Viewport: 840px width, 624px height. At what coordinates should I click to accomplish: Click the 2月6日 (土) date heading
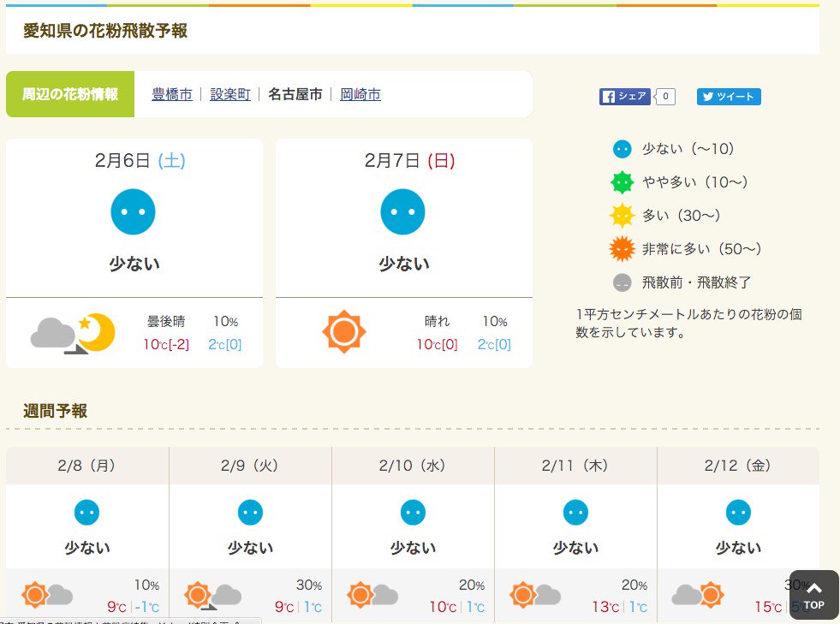140,160
